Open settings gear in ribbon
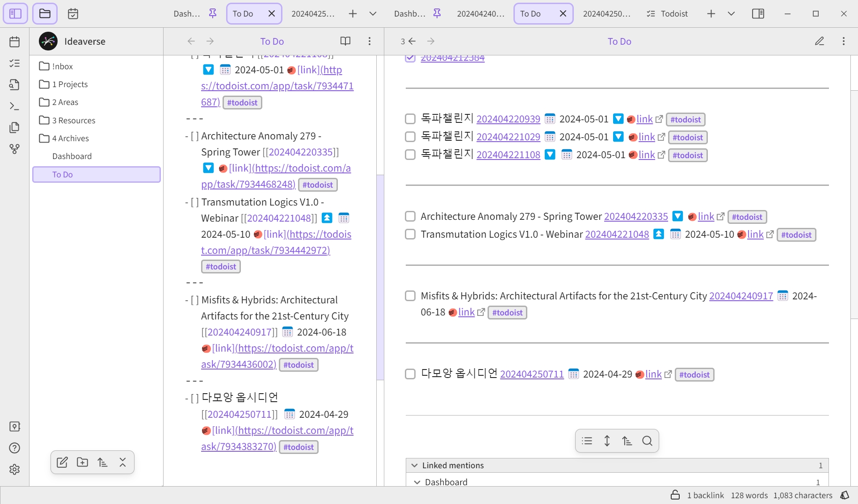The image size is (858, 504). click(14, 469)
